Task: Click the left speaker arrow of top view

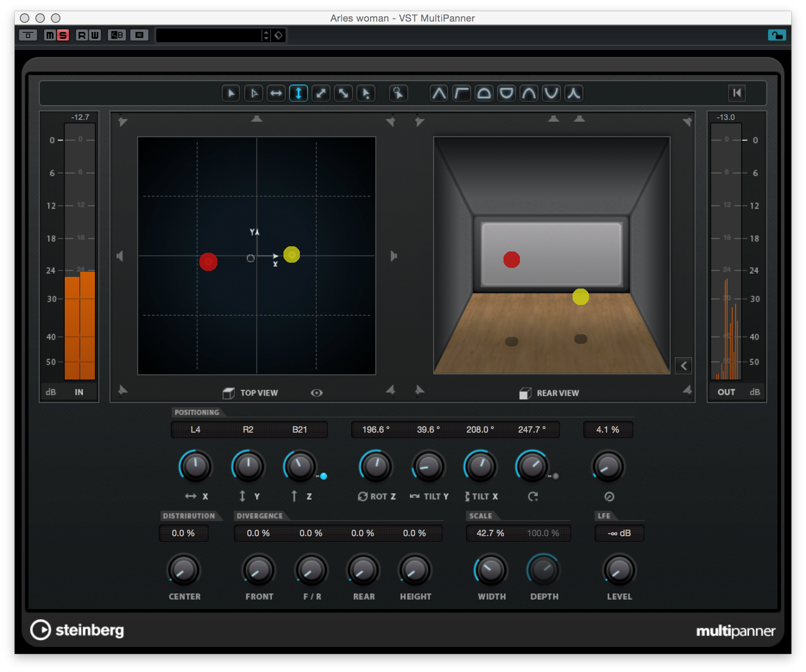Action: click(x=120, y=256)
